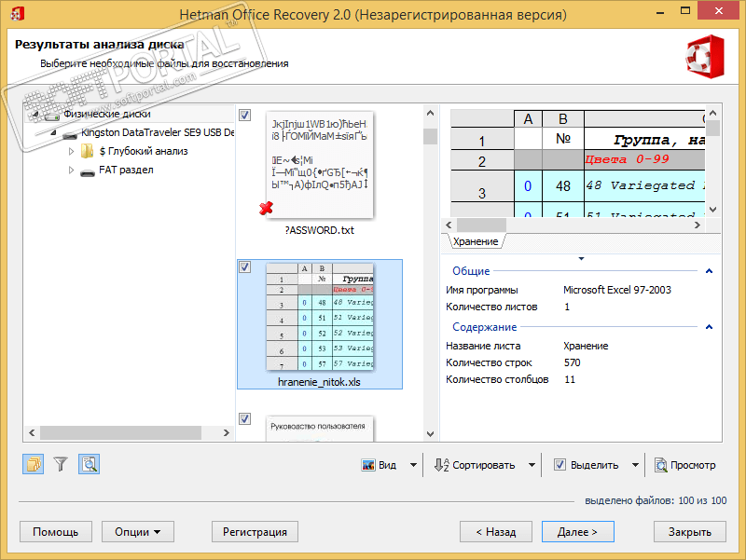Click the Office Recovery lifebuoy logo
The height and width of the screenshot is (560, 746).
pyautogui.click(x=706, y=57)
